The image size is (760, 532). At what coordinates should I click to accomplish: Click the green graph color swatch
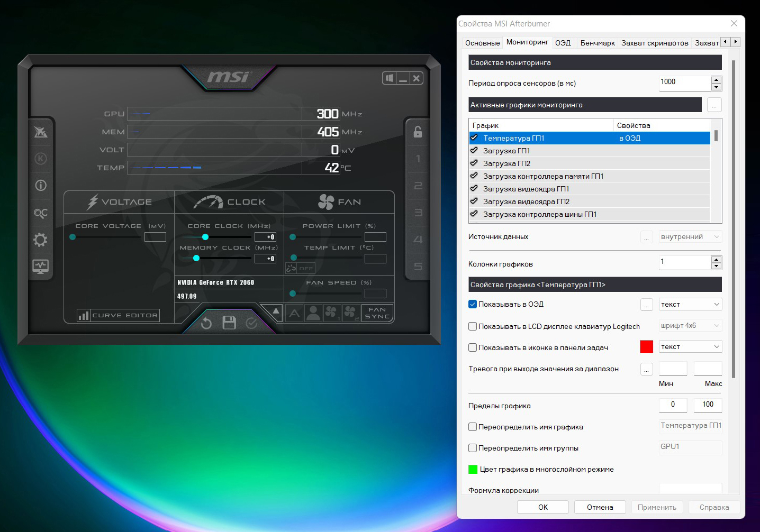473,469
